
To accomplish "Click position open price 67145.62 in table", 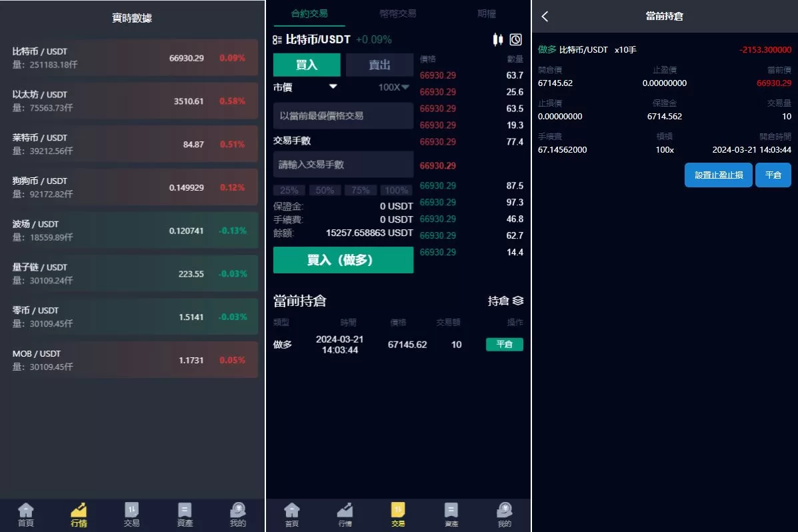I will click(x=407, y=345).
